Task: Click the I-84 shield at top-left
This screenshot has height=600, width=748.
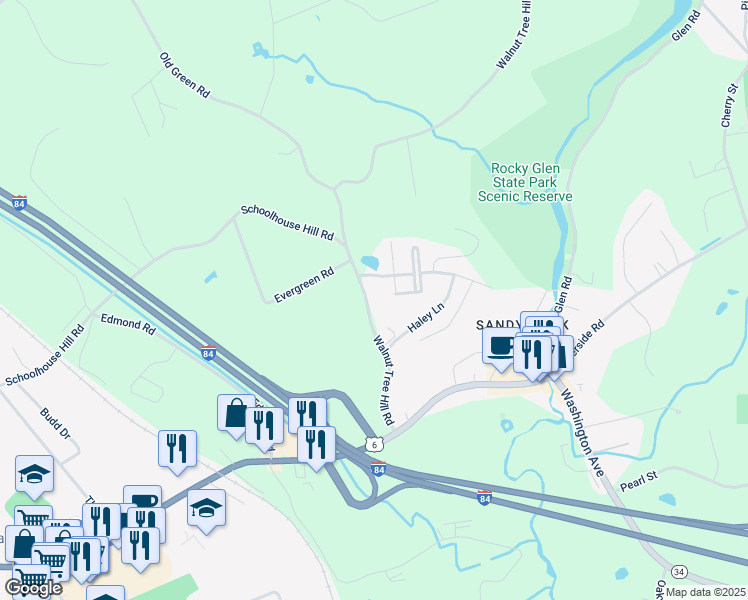Action: tap(19, 203)
